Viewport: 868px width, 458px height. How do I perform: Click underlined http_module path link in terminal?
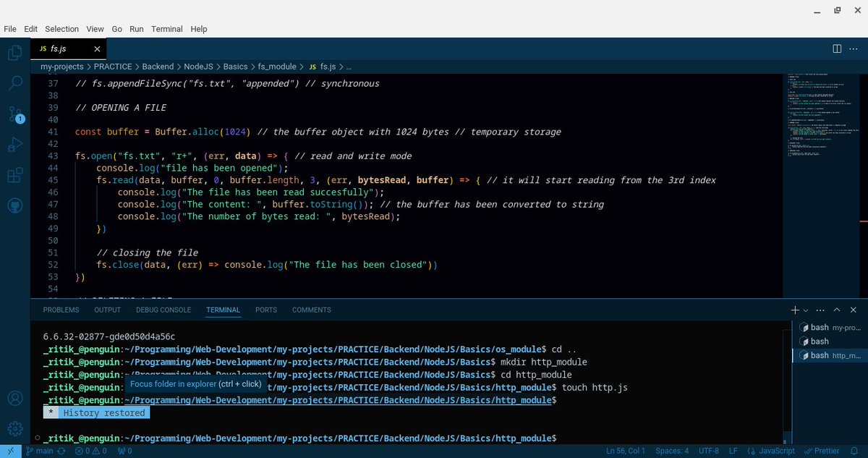339,400
